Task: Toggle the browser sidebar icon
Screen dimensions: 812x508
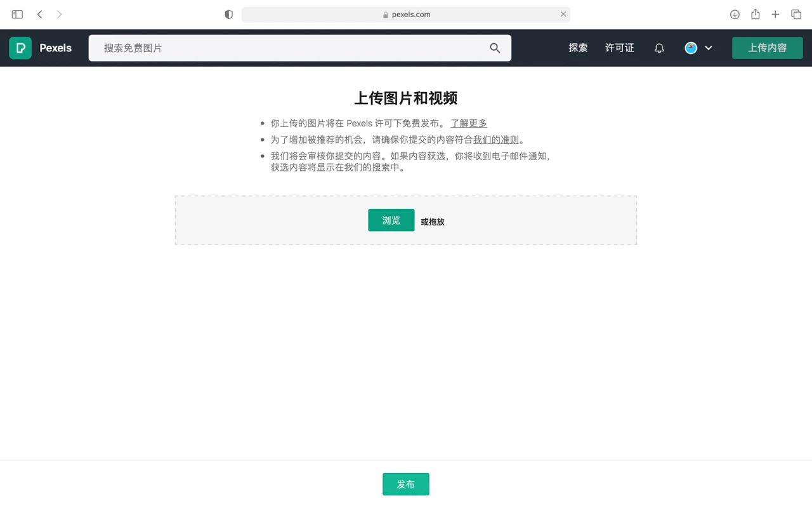Action: (16, 14)
